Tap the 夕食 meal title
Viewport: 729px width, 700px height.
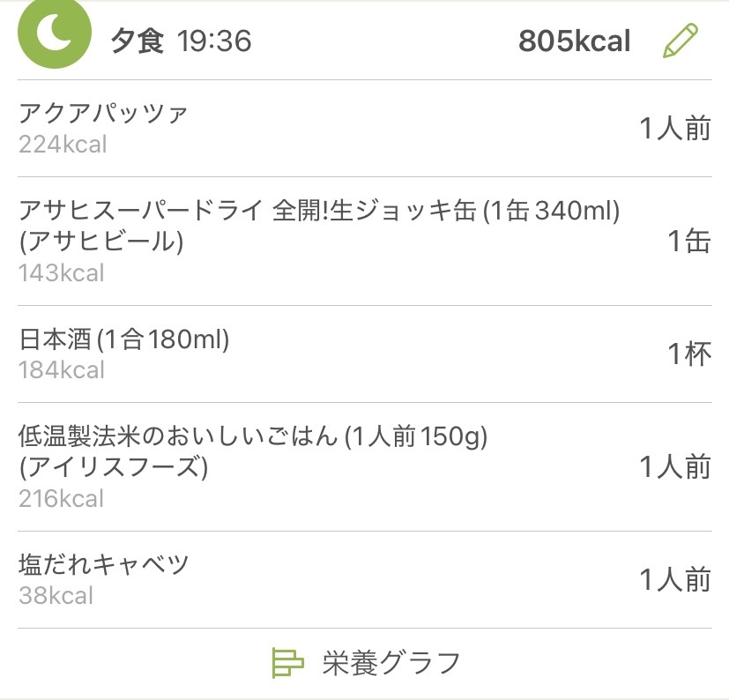pyautogui.click(x=138, y=41)
